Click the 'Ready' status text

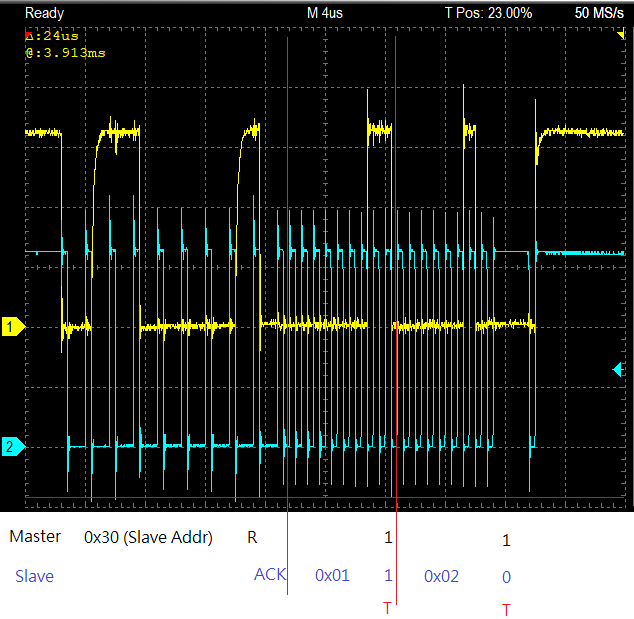coord(44,13)
